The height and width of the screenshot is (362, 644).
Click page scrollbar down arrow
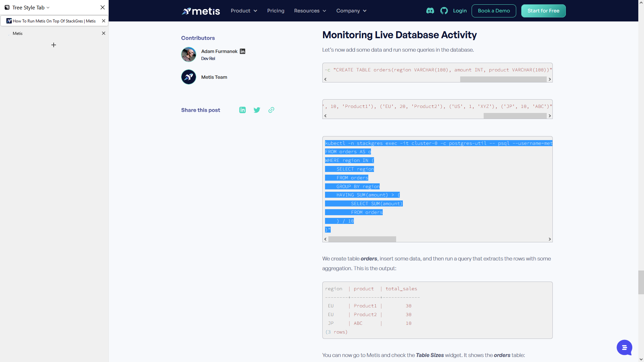pos(641,359)
